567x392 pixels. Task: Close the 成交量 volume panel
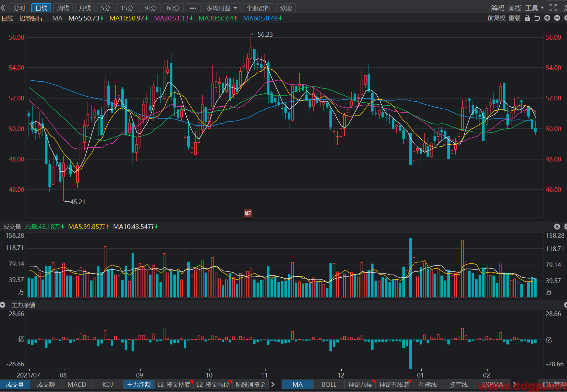(x=557, y=226)
